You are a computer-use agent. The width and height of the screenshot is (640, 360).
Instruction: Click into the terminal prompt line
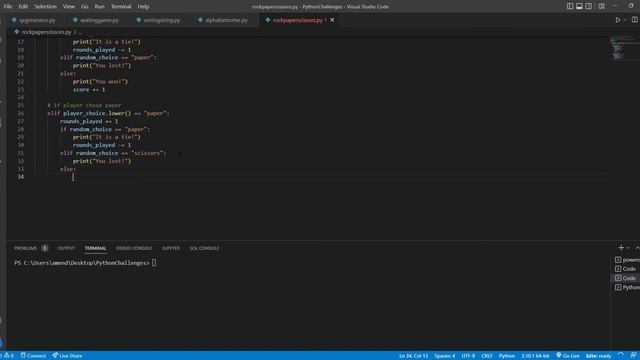[85, 263]
